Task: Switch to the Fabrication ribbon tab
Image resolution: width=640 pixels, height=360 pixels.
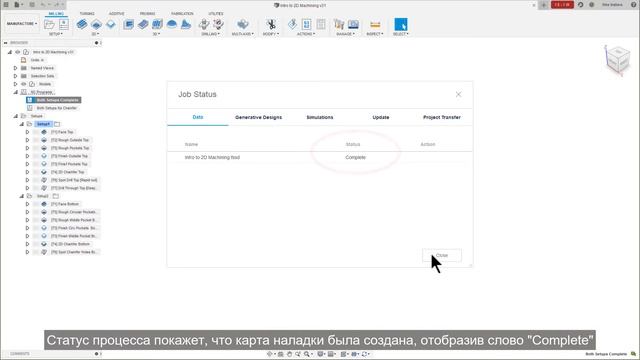Action: [182, 13]
